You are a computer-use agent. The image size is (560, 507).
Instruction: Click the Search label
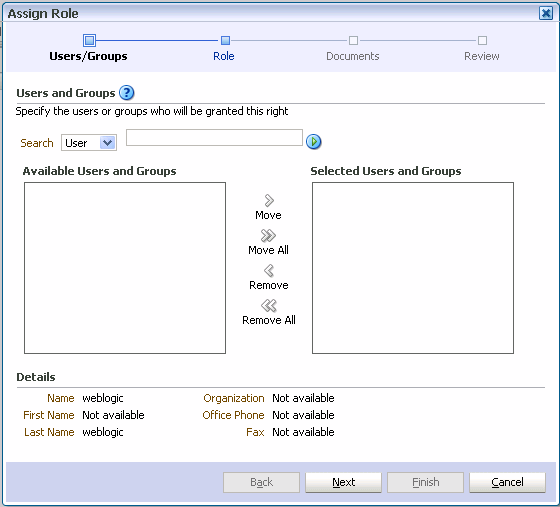tap(37, 143)
